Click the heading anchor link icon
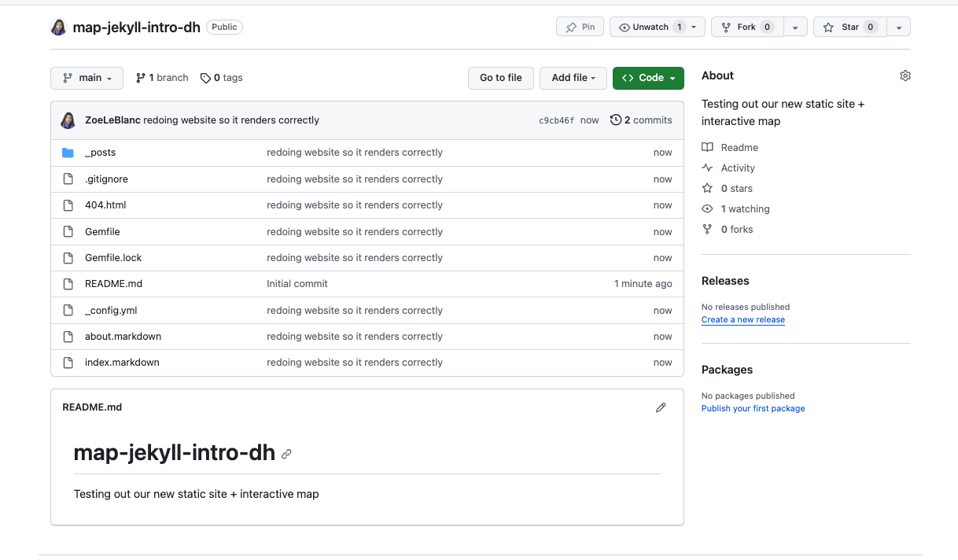 [x=286, y=454]
